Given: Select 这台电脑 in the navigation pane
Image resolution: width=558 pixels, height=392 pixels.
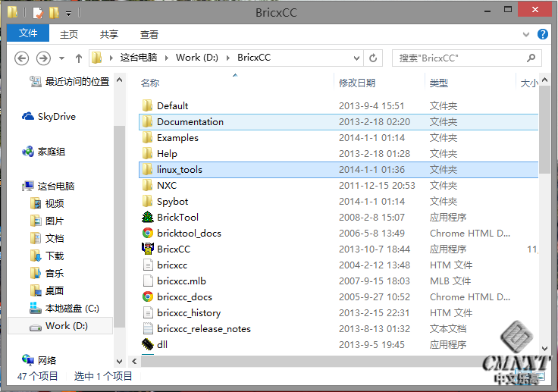Looking at the screenshot, I should (48, 187).
